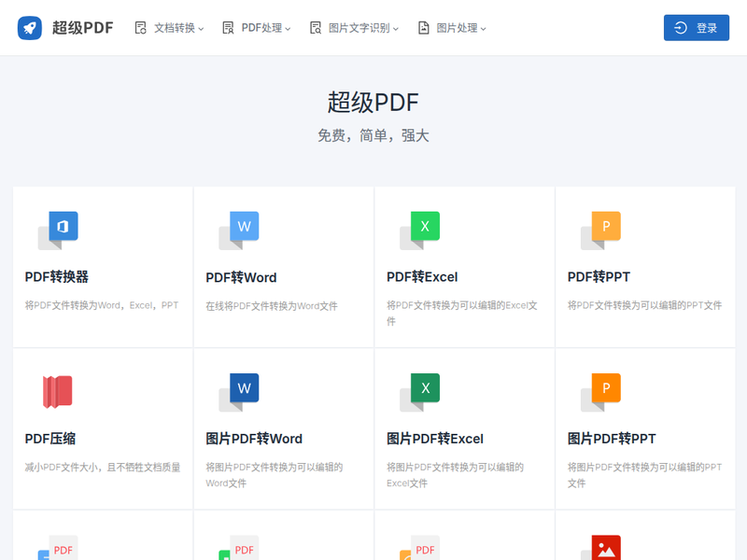The width and height of the screenshot is (747, 560).
Task: Click the 文档转换 document icon in navbar
Action: click(x=141, y=28)
